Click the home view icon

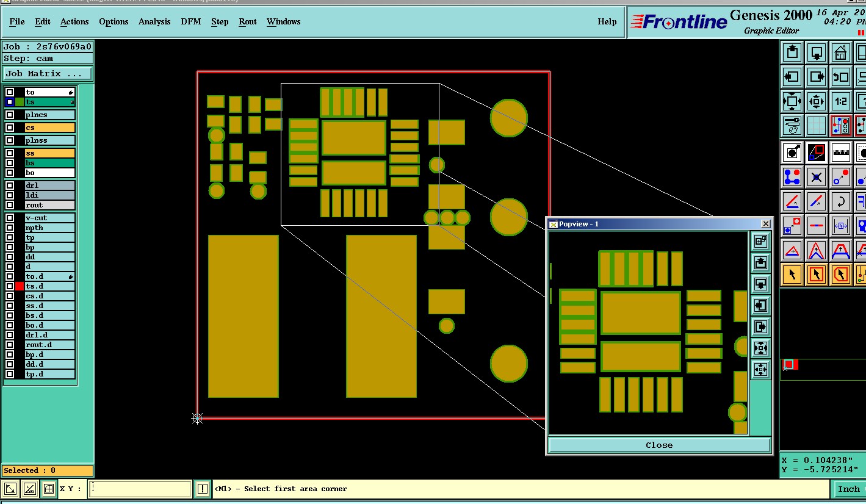pyautogui.click(x=841, y=52)
